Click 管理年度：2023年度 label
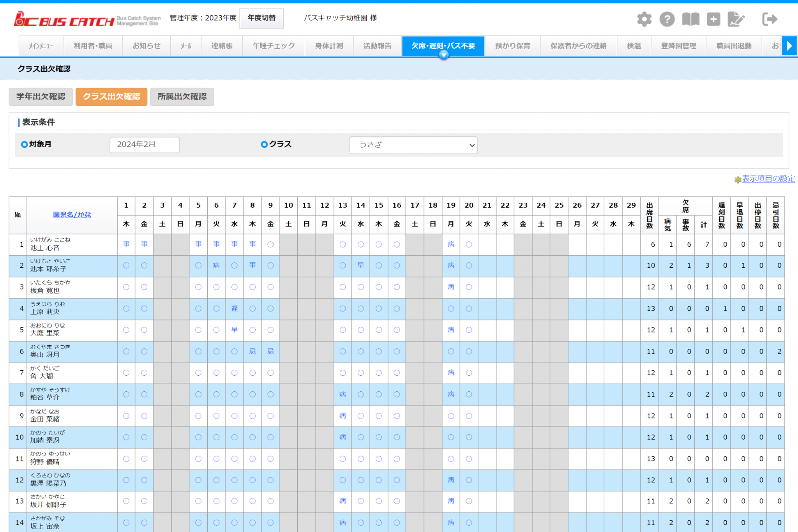This screenshot has width=798, height=532. 203,18
